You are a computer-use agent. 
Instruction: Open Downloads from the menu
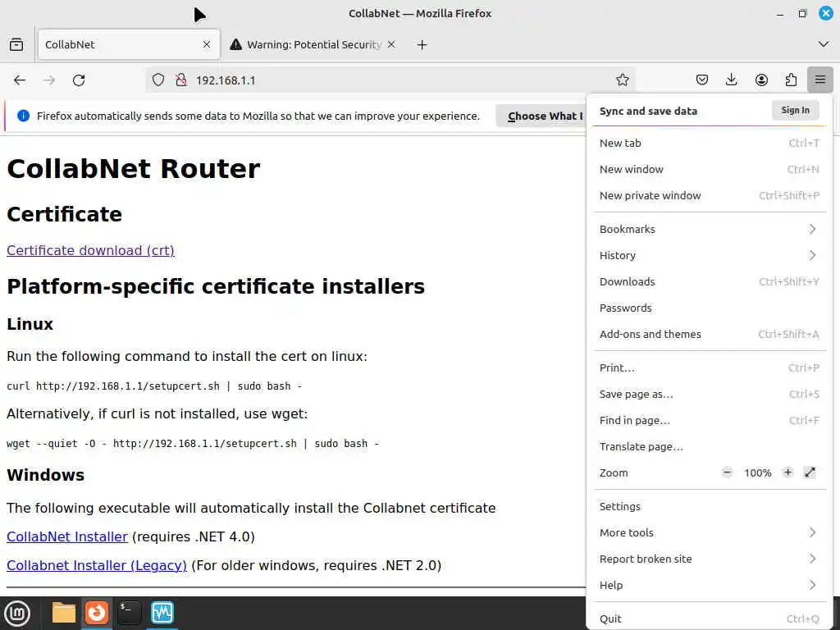[x=710, y=282]
